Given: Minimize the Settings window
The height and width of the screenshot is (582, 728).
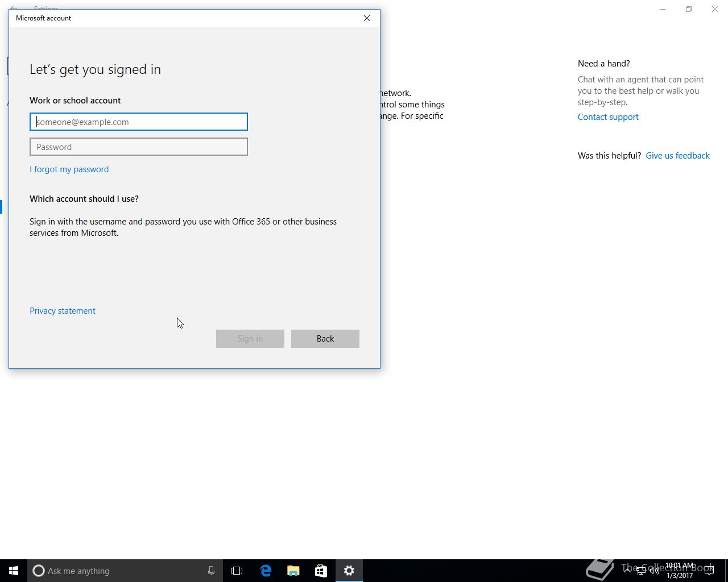Looking at the screenshot, I should click(663, 9).
